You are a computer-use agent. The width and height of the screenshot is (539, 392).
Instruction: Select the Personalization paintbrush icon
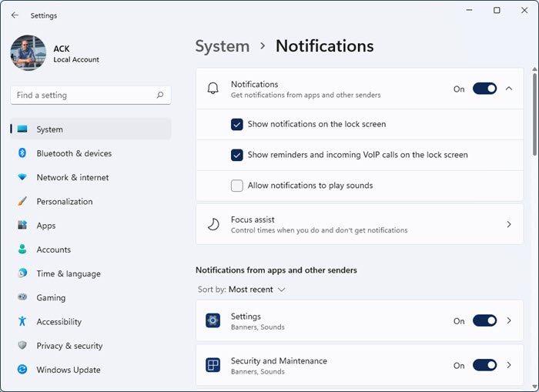tap(22, 202)
